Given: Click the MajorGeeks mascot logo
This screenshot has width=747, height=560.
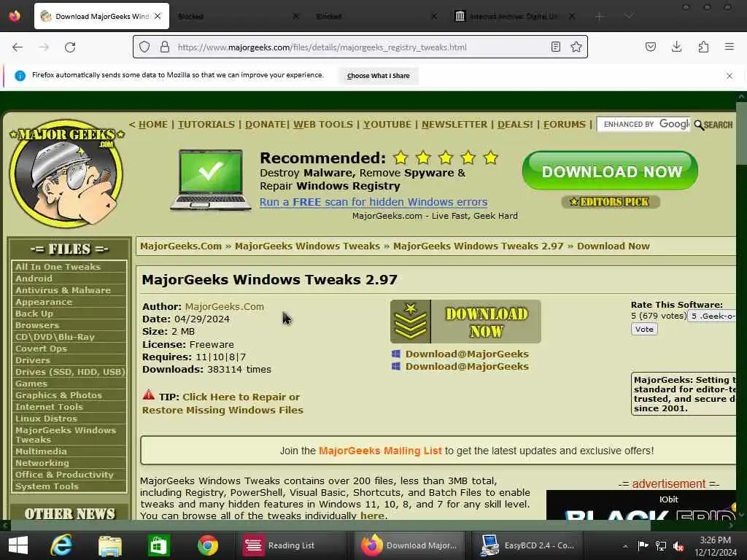Looking at the screenshot, I should point(66,173).
